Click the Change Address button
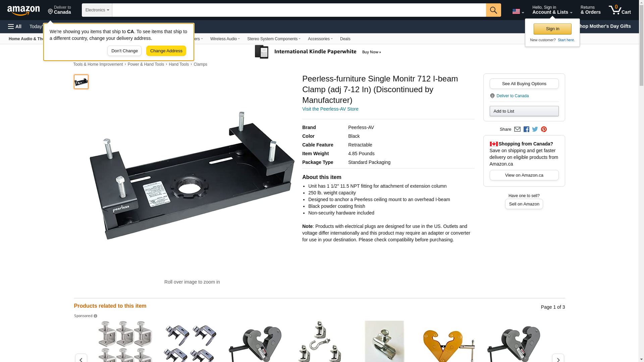Screen dimensions: 644x362 166,51
